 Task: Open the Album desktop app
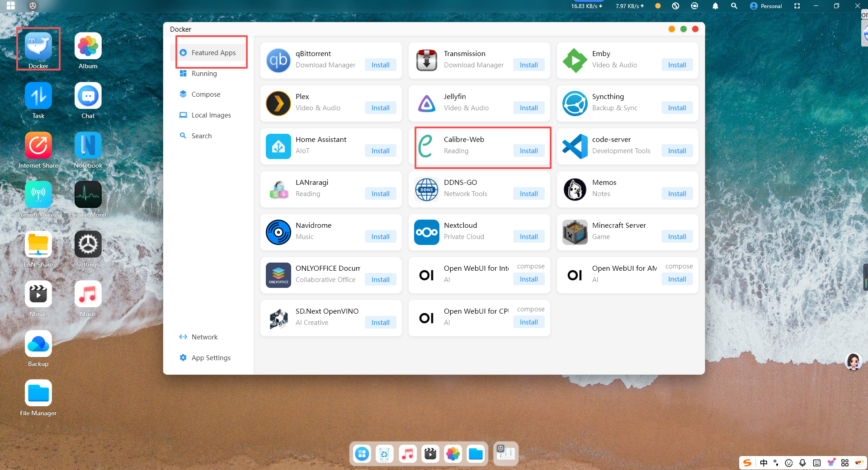(x=88, y=46)
